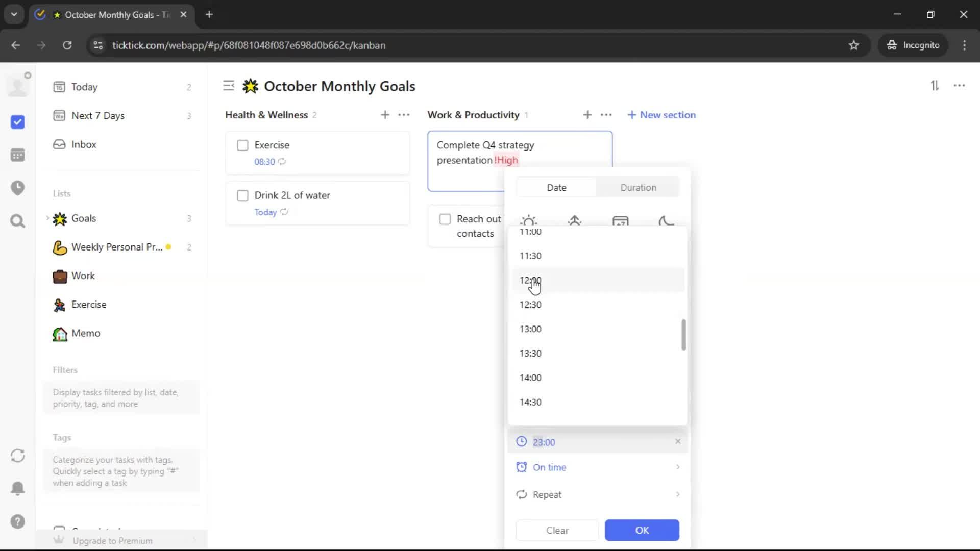
Task: Collapse sidebar using the hamburger menu icon
Action: [x=229, y=86]
